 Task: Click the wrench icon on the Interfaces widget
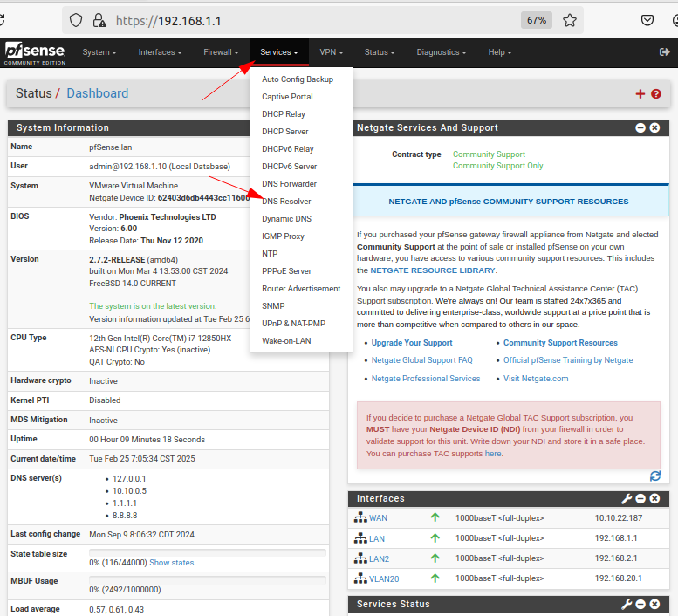(626, 499)
